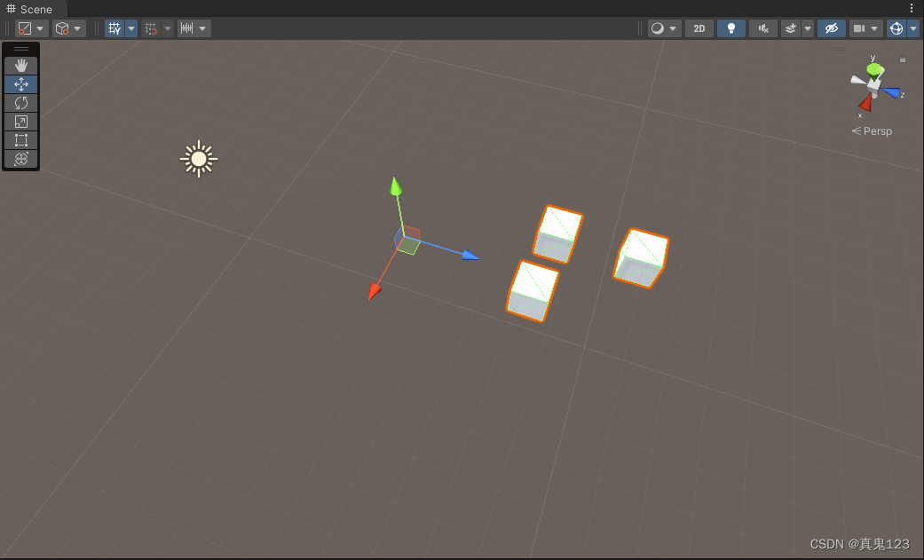Toggle grid visibility in the toolbar
The image size is (924, 560).
click(x=115, y=28)
